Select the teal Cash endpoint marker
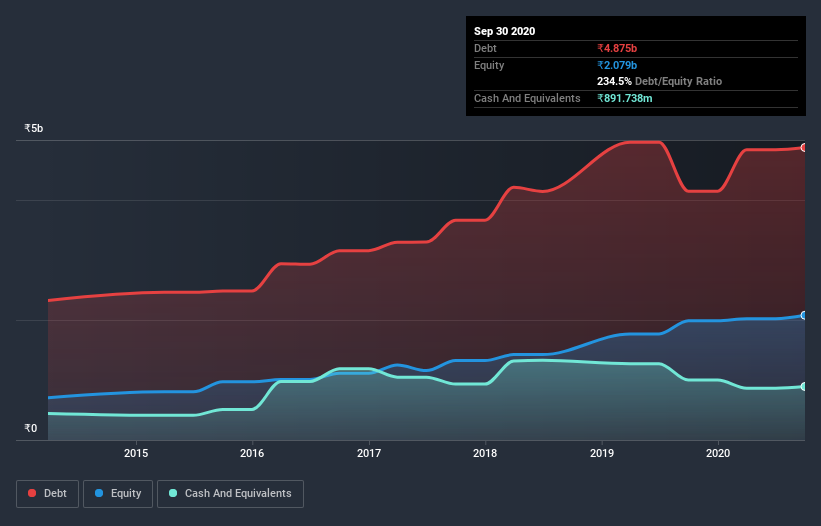 [x=804, y=386]
